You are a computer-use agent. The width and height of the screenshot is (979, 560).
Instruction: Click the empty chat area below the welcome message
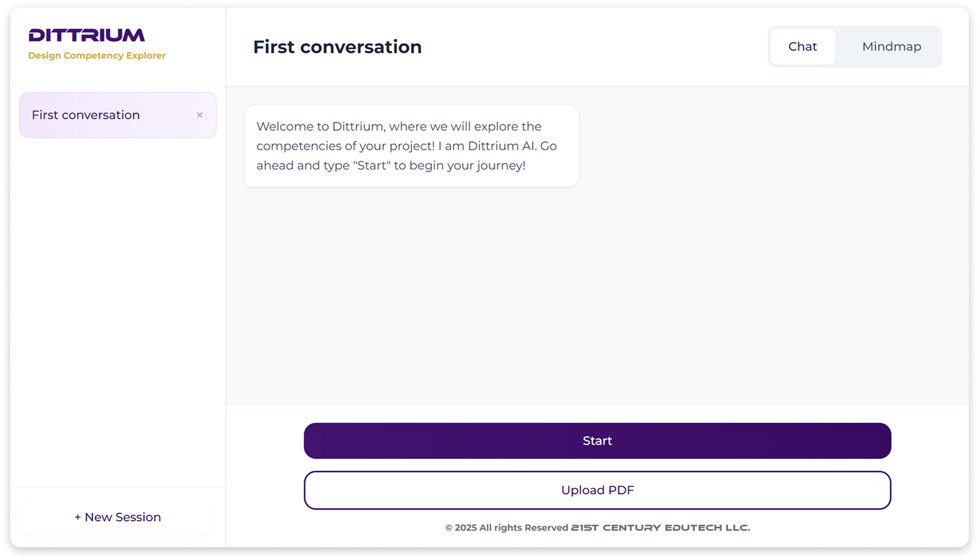(597, 293)
